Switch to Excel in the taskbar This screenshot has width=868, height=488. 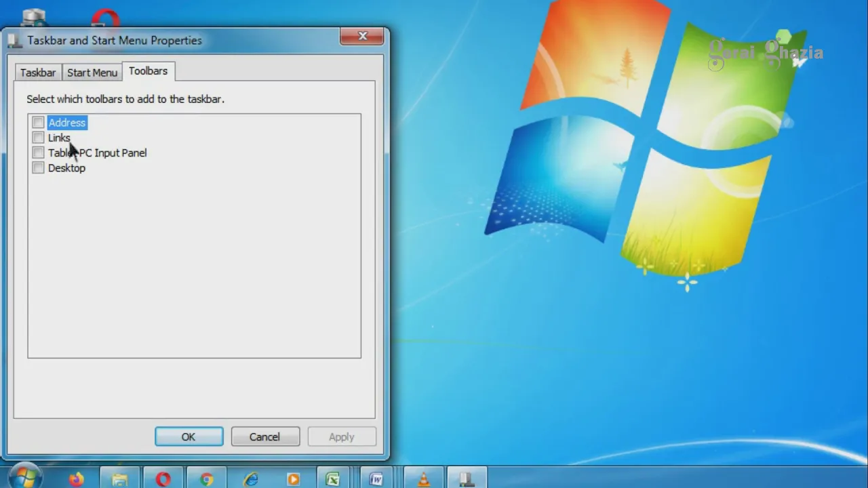point(332,479)
